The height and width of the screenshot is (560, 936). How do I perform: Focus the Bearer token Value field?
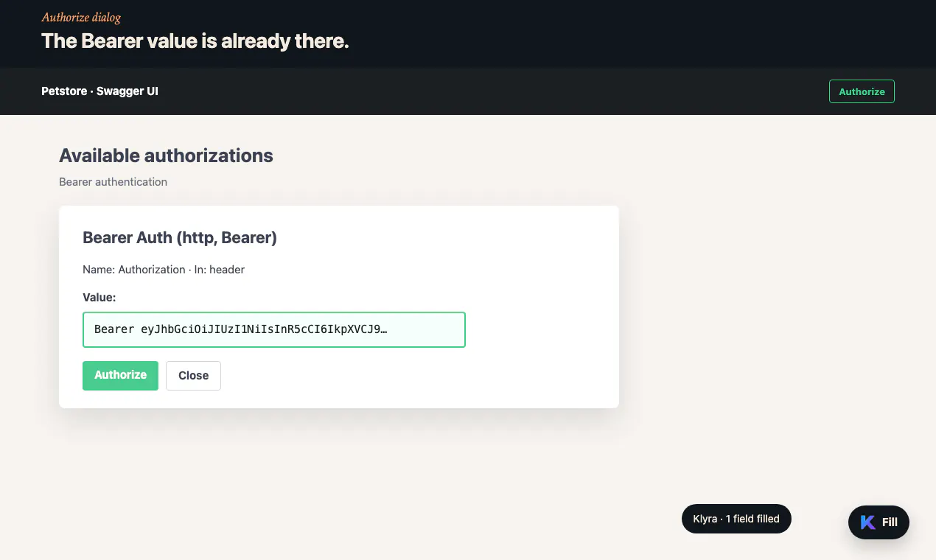click(274, 329)
